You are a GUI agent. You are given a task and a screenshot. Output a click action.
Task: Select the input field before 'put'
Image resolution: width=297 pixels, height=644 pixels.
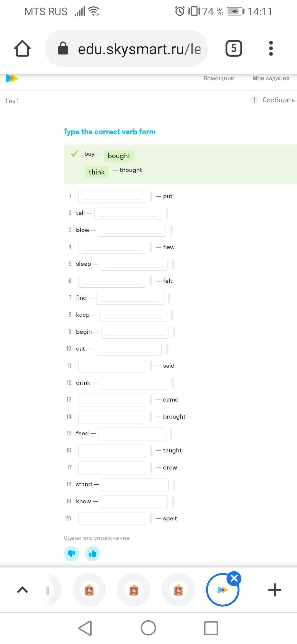[x=112, y=197]
